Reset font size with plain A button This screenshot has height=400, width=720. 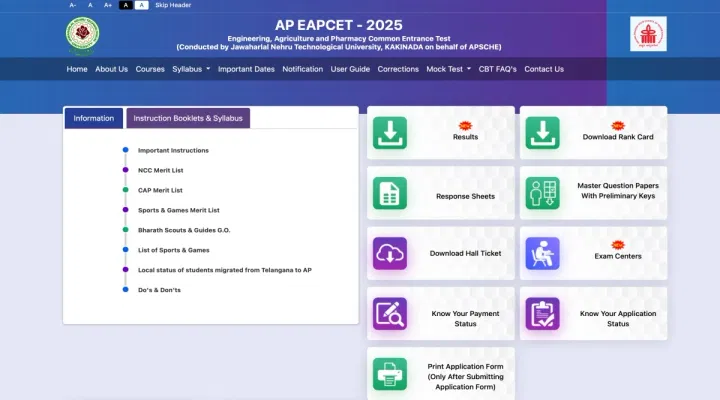point(90,5)
